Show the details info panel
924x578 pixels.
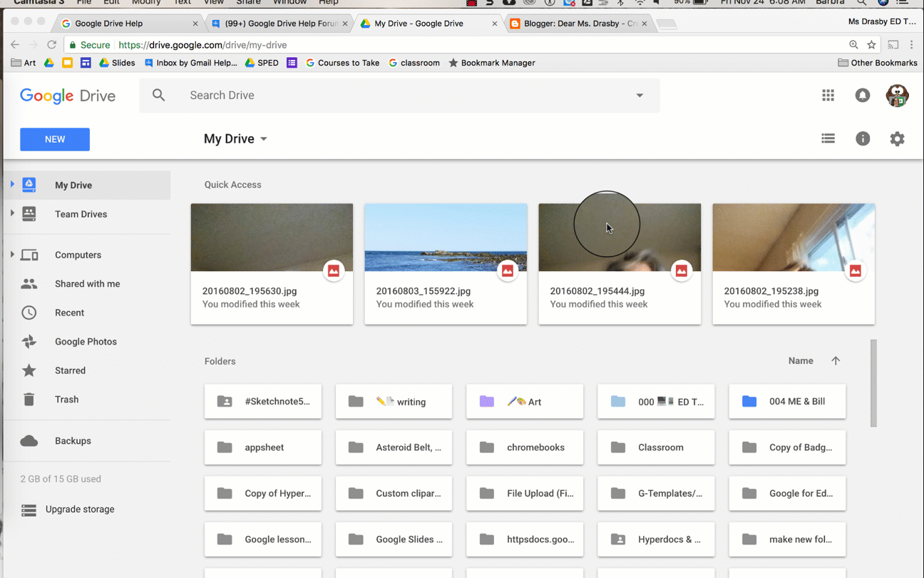point(863,138)
